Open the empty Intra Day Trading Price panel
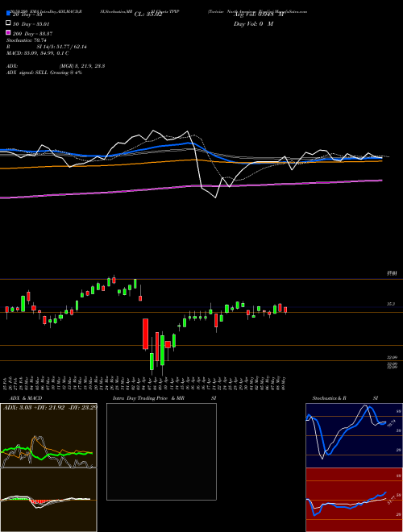Image resolution: width=403 pixels, height=532 pixels. pyautogui.click(x=161, y=451)
